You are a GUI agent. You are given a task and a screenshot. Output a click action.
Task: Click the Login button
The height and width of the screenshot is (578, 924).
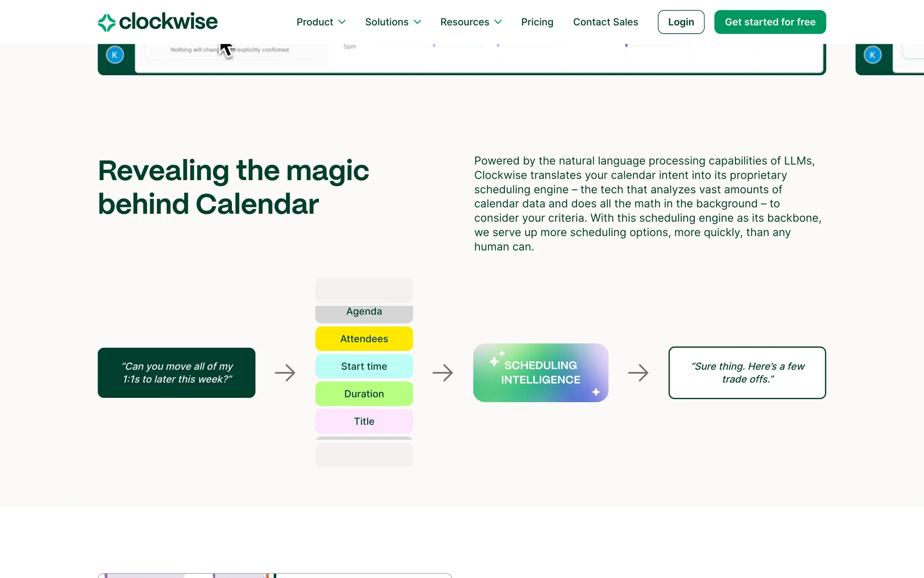tap(681, 22)
